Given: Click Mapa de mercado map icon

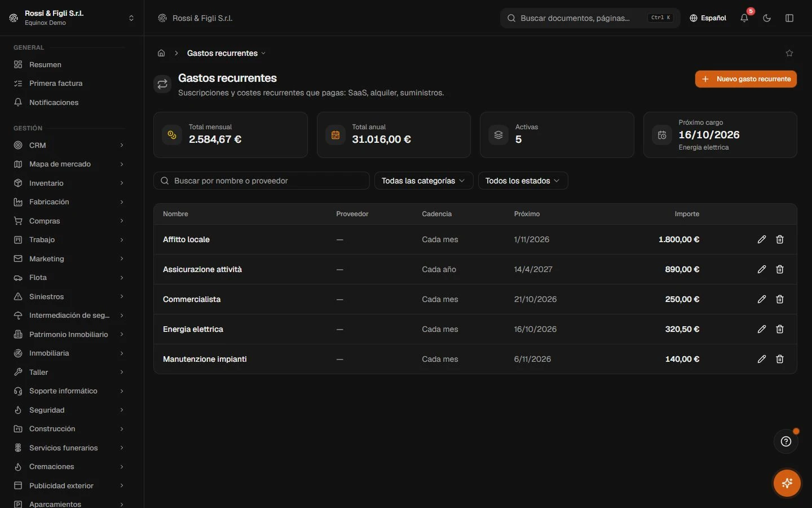Looking at the screenshot, I should [x=18, y=164].
